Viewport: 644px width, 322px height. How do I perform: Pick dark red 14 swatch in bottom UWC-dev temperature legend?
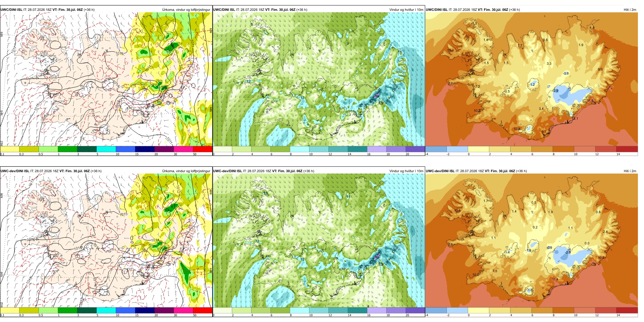pos(627,310)
